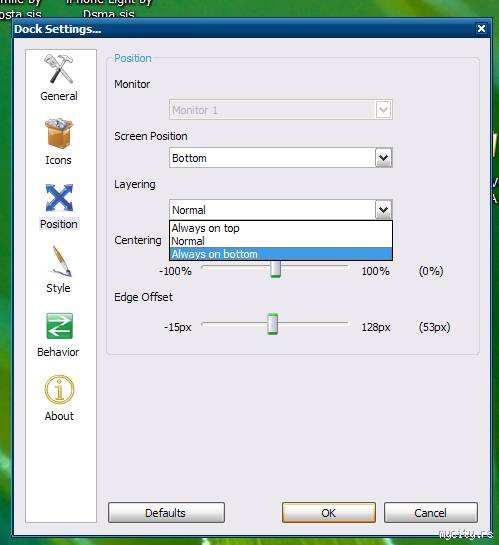Click the Edge Offset slider handle
The width and height of the screenshot is (499, 545).
(x=273, y=324)
